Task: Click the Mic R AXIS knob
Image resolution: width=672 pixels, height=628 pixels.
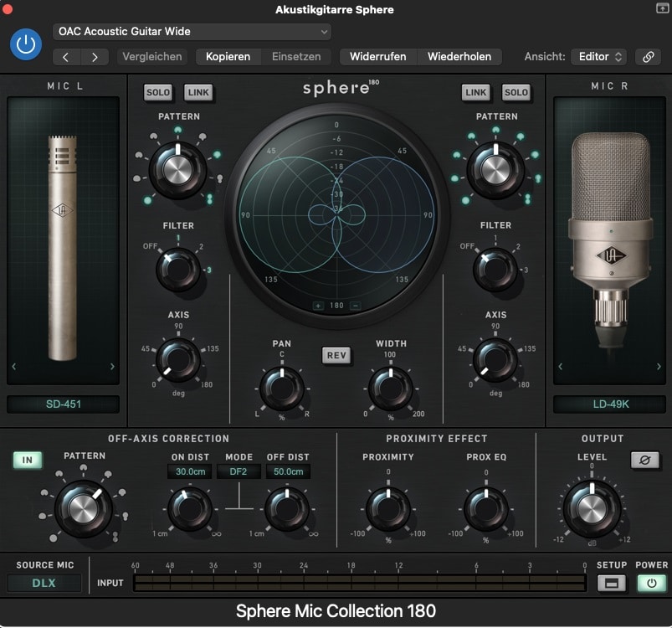Action: (495, 360)
